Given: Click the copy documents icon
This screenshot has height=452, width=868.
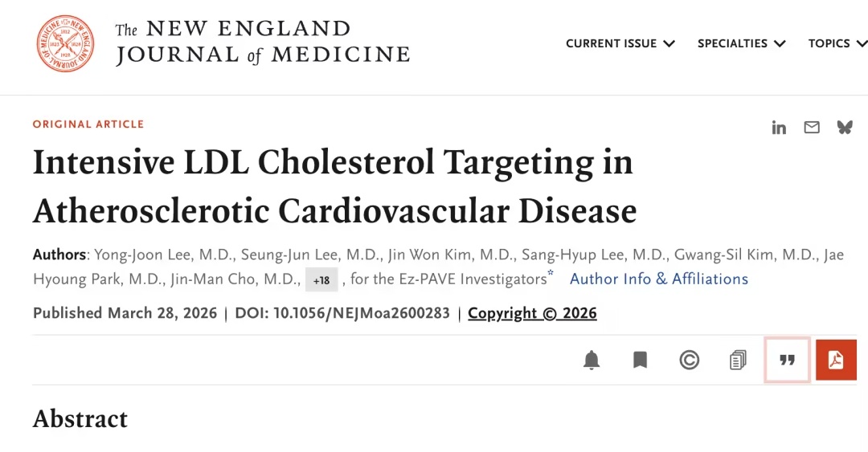Looking at the screenshot, I should pyautogui.click(x=738, y=360).
